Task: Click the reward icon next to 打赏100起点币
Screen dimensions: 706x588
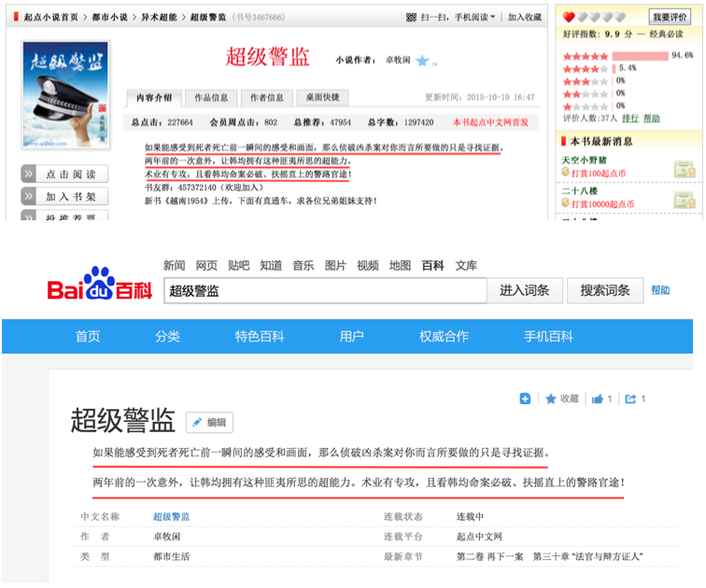Action: click(685, 169)
